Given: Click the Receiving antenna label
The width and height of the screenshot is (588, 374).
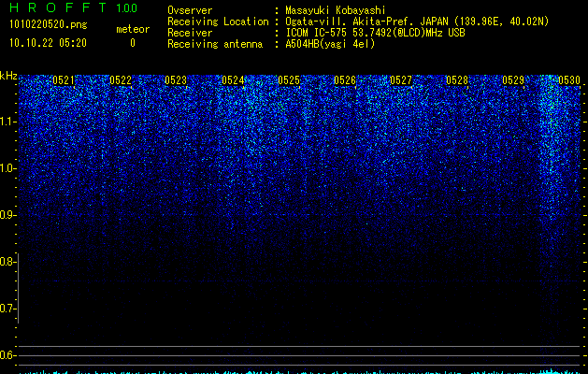Looking at the screenshot, I should tap(215, 44).
